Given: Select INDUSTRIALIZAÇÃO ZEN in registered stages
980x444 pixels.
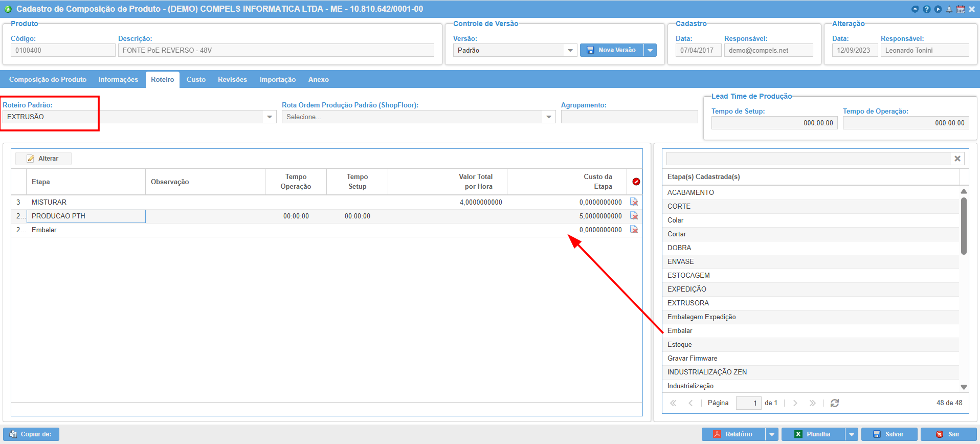Looking at the screenshot, I should (811, 372).
